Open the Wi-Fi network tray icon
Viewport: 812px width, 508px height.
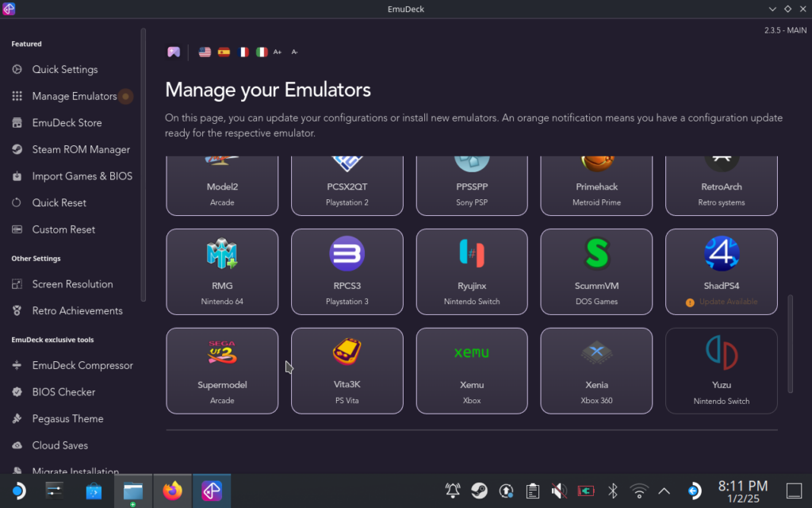click(639, 491)
